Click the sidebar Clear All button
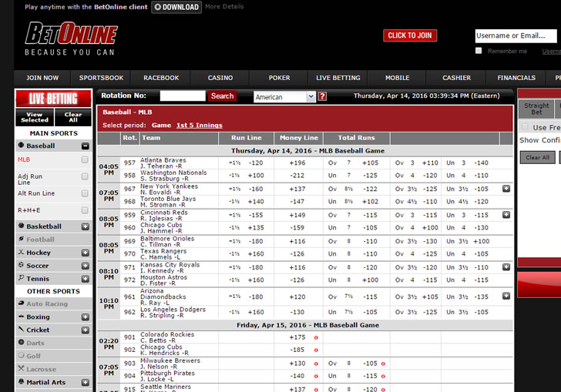Viewport: 561px width, 392px height. tap(73, 117)
